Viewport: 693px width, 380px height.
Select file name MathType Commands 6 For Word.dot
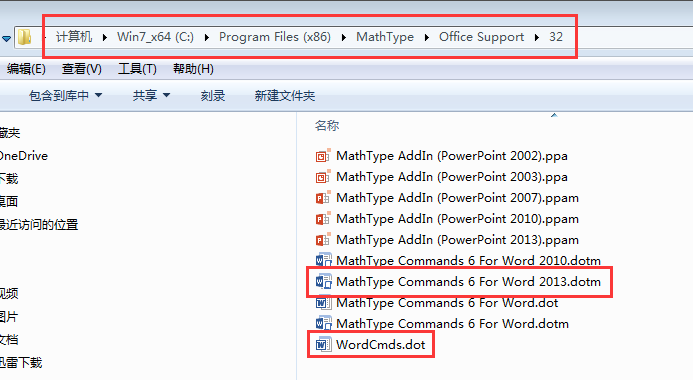point(447,303)
